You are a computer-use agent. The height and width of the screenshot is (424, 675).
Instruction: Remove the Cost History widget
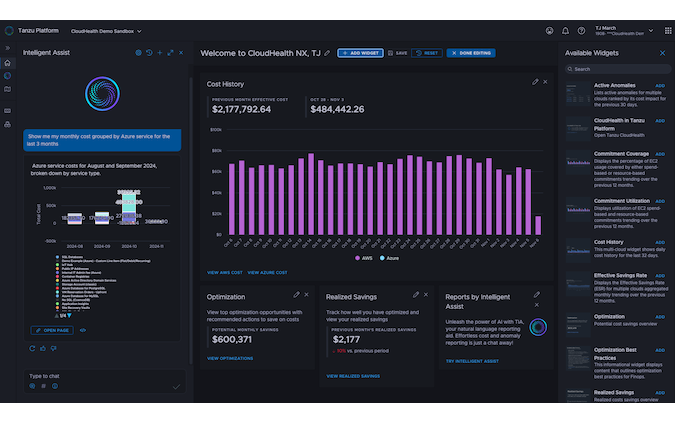point(545,82)
